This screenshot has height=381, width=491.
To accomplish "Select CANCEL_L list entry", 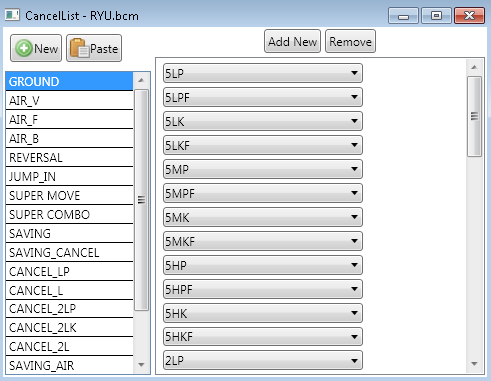I will (69, 290).
